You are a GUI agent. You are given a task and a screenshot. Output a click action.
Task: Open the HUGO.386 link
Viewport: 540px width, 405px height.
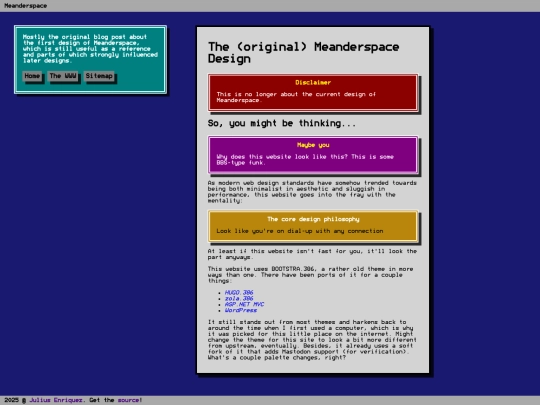click(x=239, y=292)
